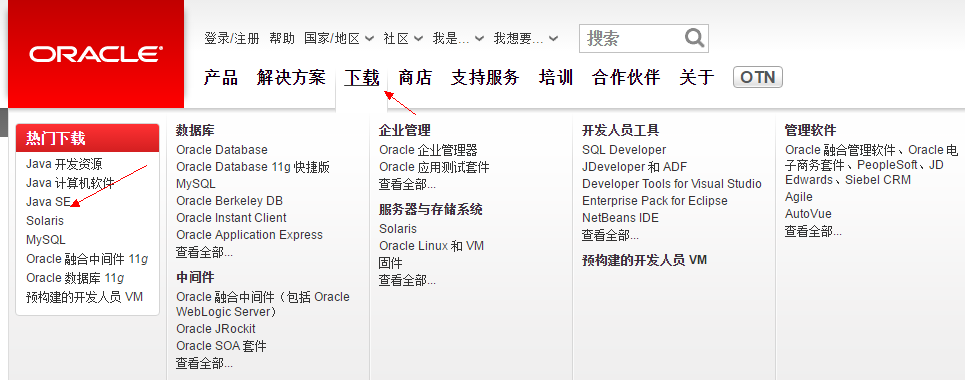Open Solaris under 服务器与存储系统
The width and height of the screenshot is (965, 380).
[398, 228]
